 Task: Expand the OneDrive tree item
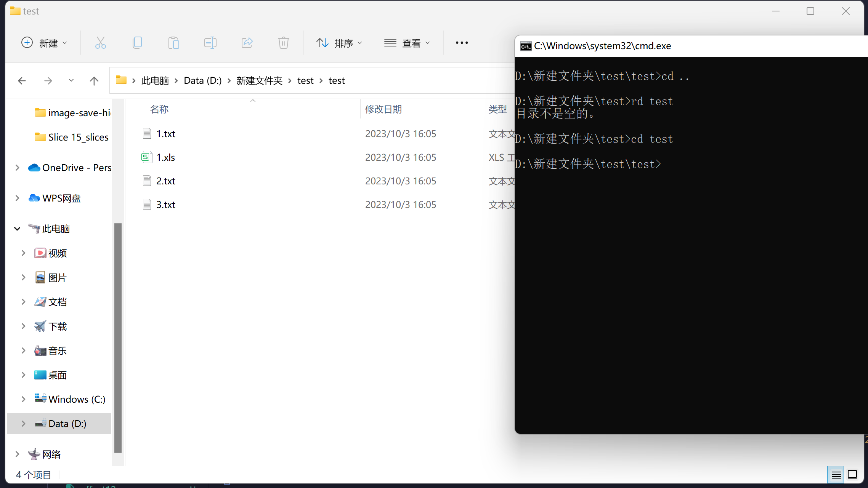pos(16,168)
